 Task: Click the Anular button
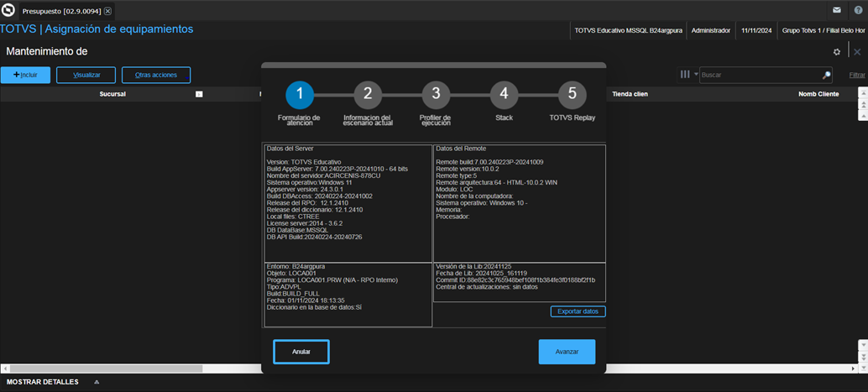tap(301, 352)
